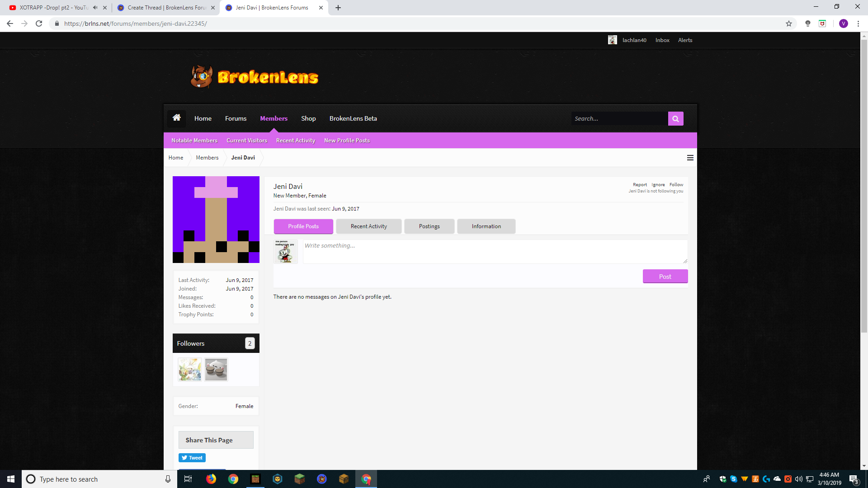Open Task View in the taskbar
This screenshot has width=868, height=488.
pyautogui.click(x=188, y=479)
